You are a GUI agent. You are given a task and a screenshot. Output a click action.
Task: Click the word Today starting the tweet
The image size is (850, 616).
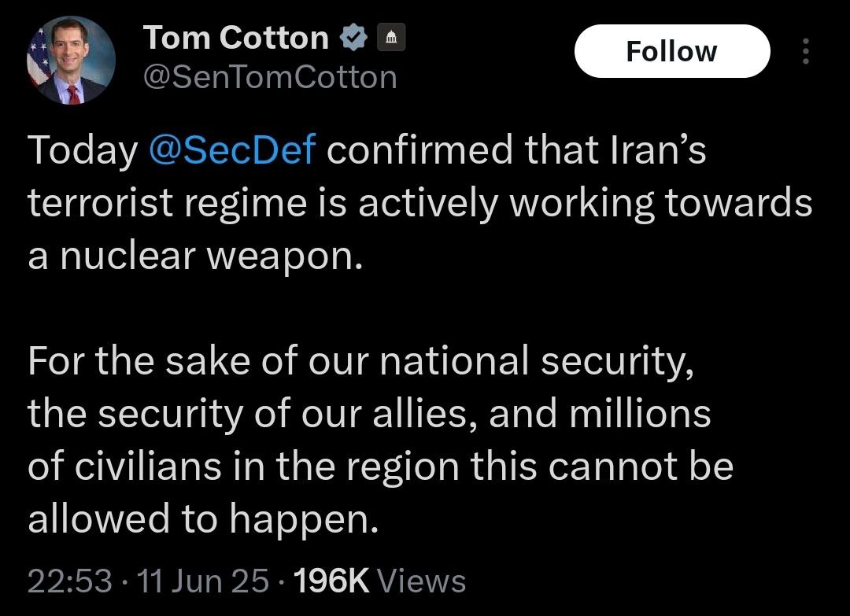click(82, 150)
